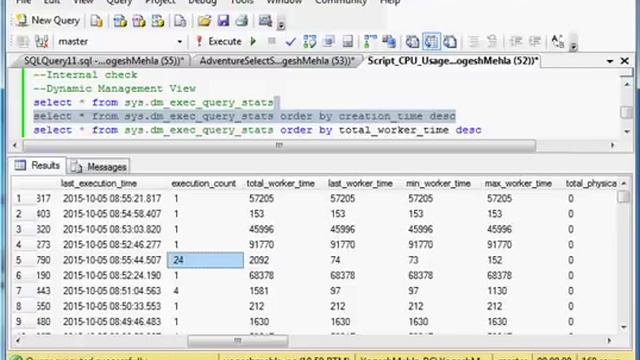Click Execute to run the query

219,42
